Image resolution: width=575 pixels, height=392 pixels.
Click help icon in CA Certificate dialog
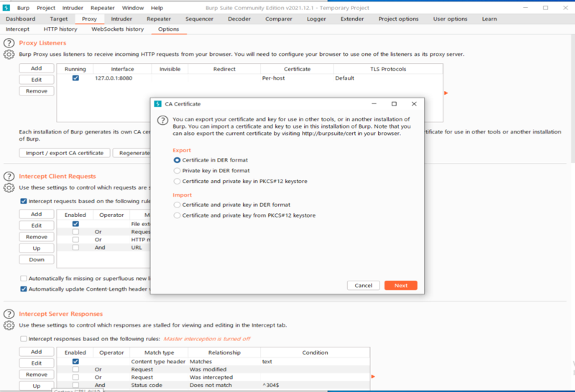click(x=163, y=120)
